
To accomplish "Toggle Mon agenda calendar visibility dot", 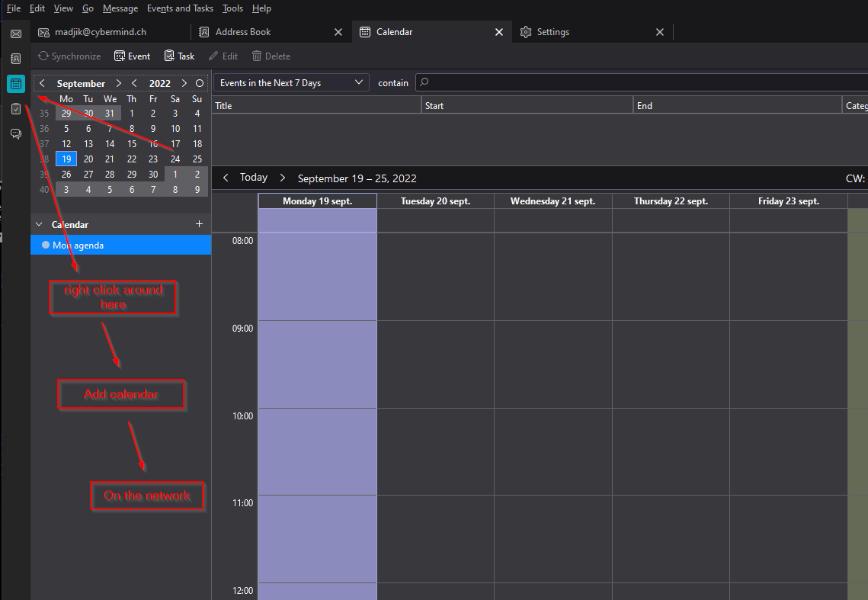I will tap(46, 245).
